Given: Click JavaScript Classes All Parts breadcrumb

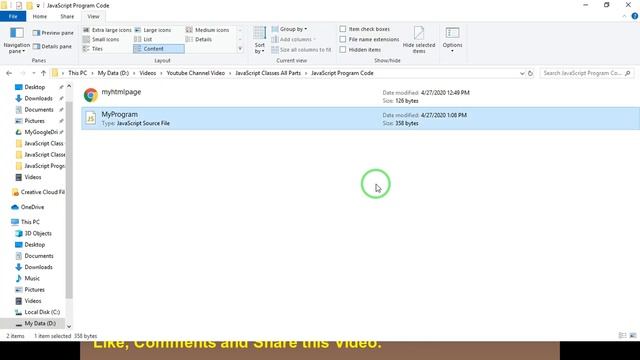Looking at the screenshot, I should coord(268,73).
